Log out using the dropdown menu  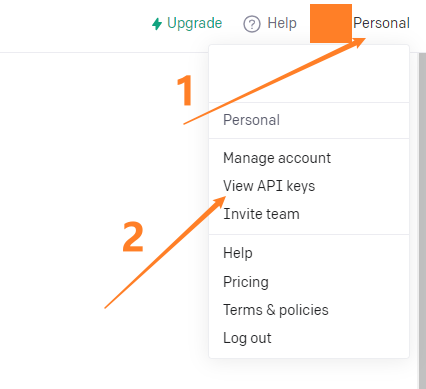click(x=247, y=338)
